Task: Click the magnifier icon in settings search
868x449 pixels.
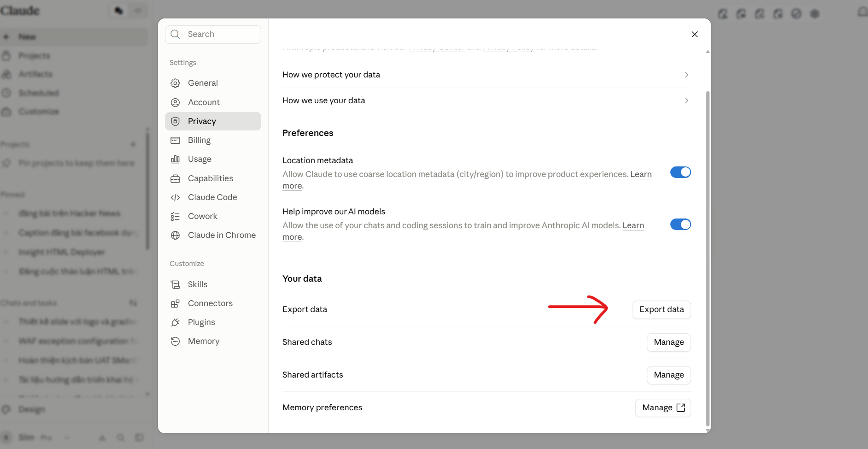Action: click(x=175, y=34)
